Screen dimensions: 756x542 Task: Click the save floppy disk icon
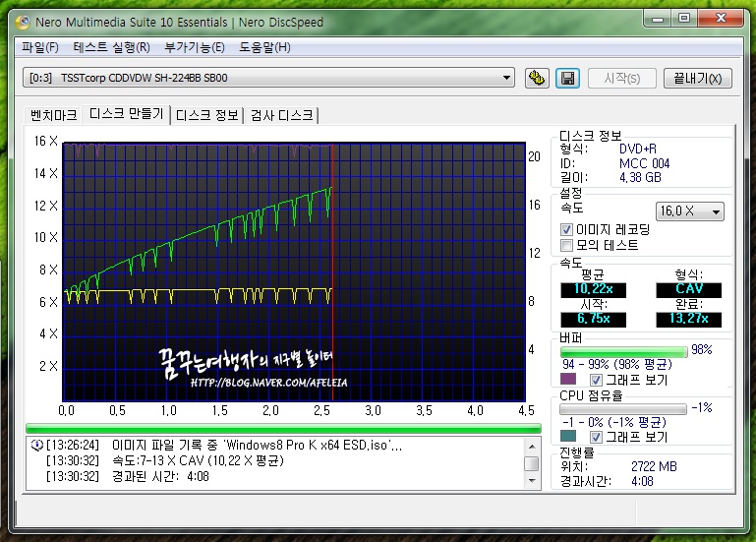click(567, 78)
